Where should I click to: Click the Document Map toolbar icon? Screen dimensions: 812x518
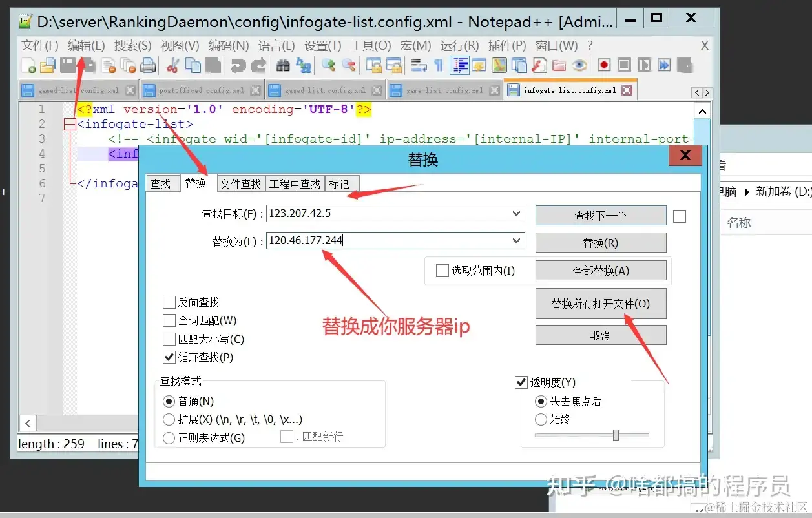[x=499, y=65]
